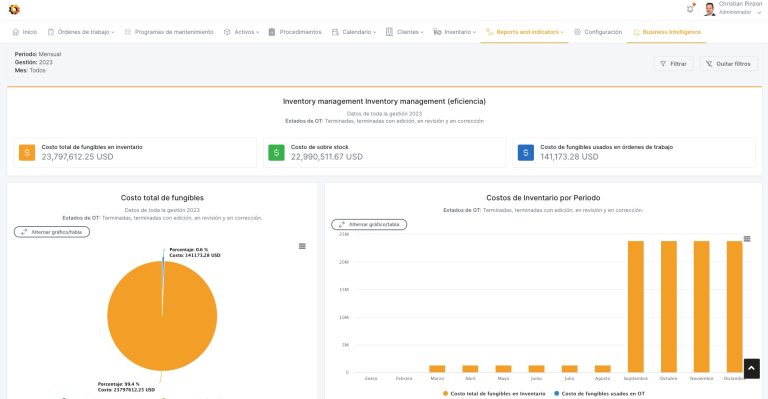Click the Filtrar button
The image size is (768, 399).
click(x=673, y=64)
